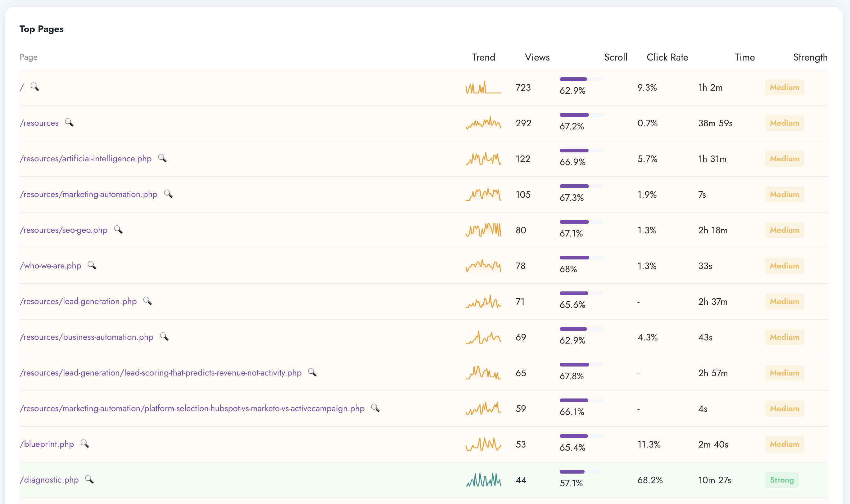Viewport: 850px width, 504px height.
Task: Click the Strong badge on diagnostic.php row
Action: 782,480
